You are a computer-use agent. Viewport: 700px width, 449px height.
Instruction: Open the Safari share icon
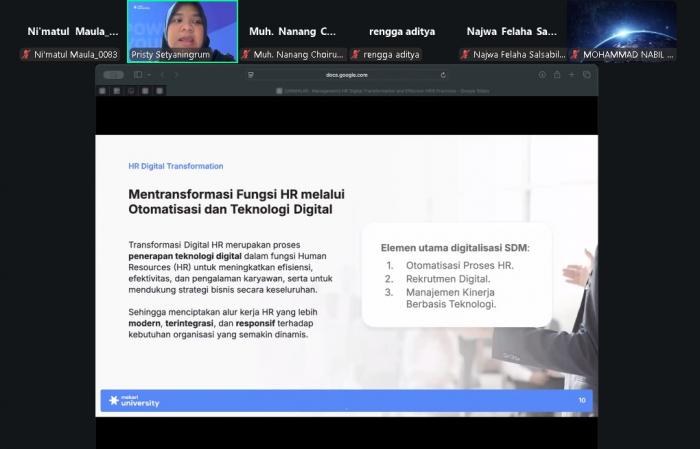tap(556, 75)
